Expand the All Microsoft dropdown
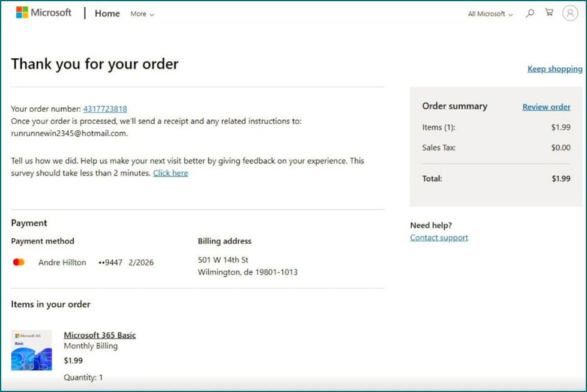 (490, 14)
